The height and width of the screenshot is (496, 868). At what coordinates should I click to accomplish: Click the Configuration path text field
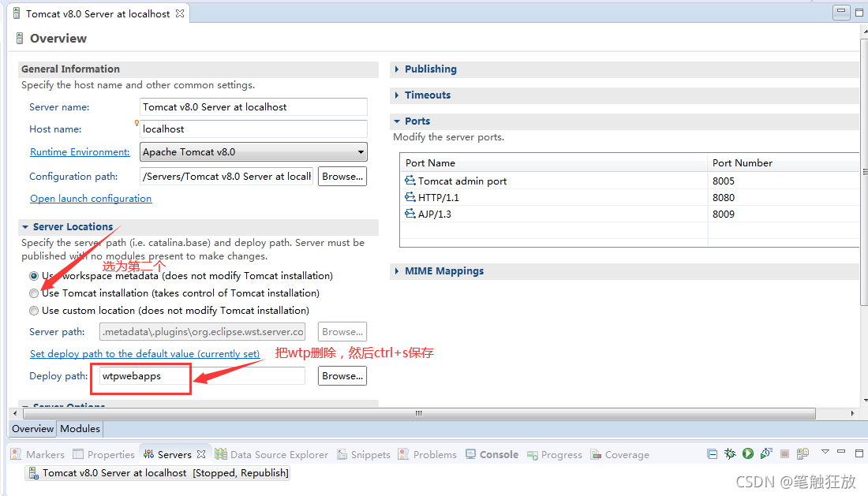point(226,176)
